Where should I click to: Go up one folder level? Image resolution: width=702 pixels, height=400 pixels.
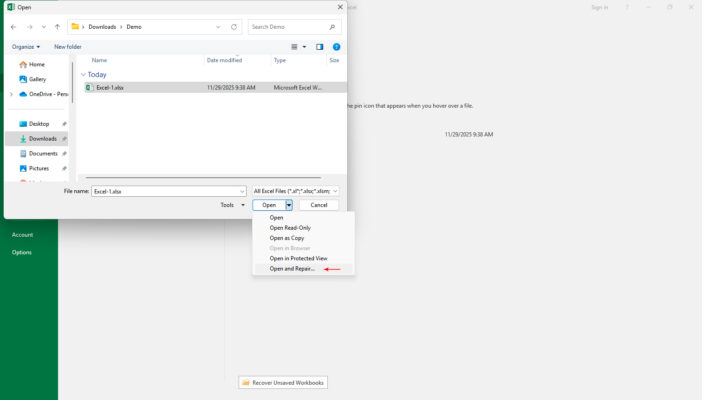pyautogui.click(x=57, y=27)
